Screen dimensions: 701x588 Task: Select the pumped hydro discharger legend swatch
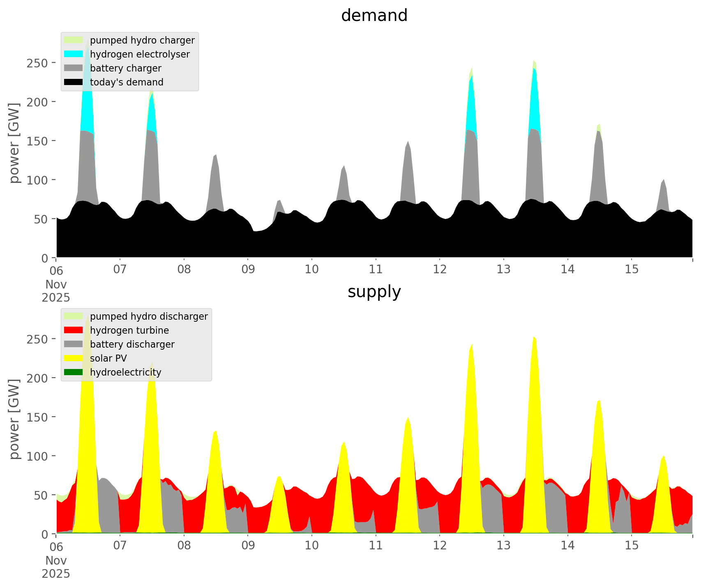74,316
